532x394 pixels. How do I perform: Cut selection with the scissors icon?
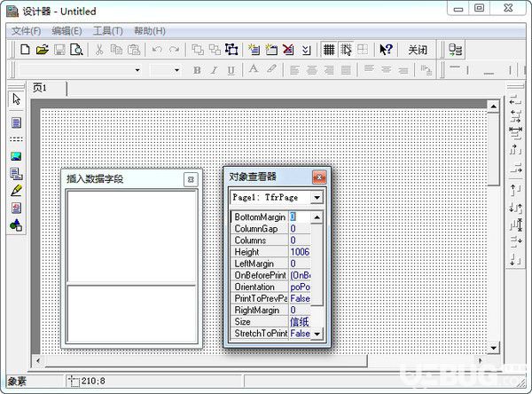click(99, 50)
